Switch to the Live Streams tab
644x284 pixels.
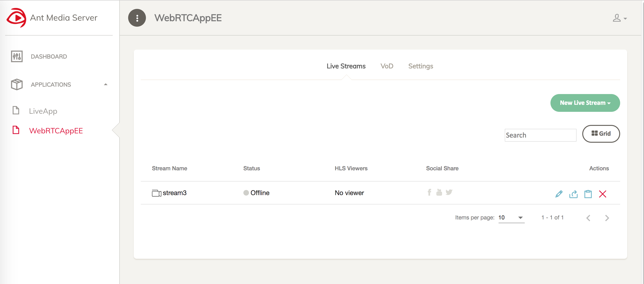(346, 66)
